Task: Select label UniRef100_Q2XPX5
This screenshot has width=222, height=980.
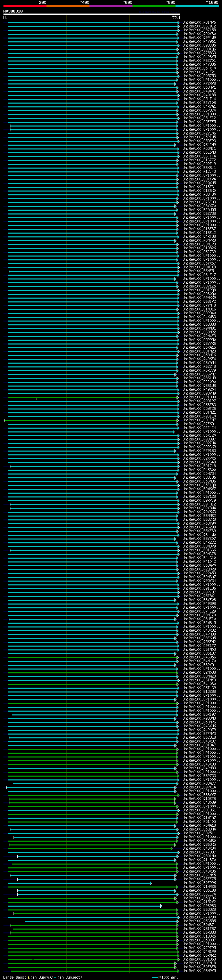Action: click(199, 458)
